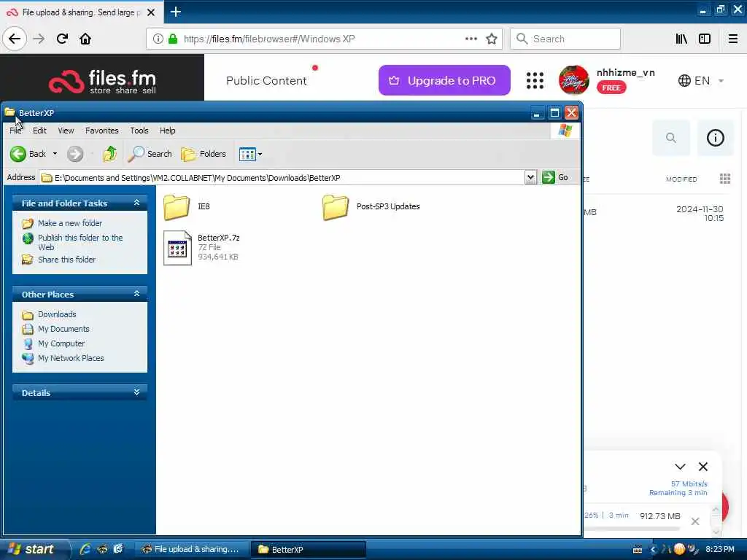Expand hidden tray icons arrow
Screen dimensions: 747x560
(653, 550)
